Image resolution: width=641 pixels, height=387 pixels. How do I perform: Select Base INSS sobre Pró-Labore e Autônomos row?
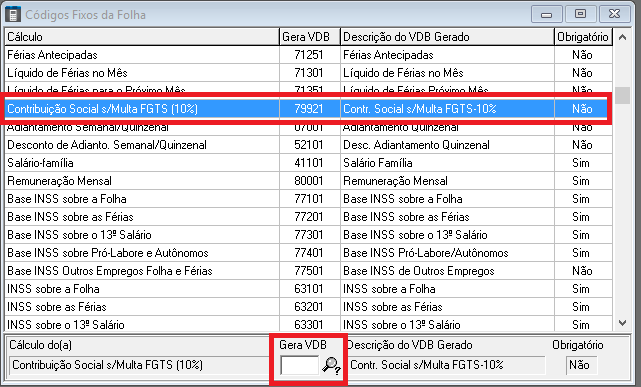pos(308,253)
